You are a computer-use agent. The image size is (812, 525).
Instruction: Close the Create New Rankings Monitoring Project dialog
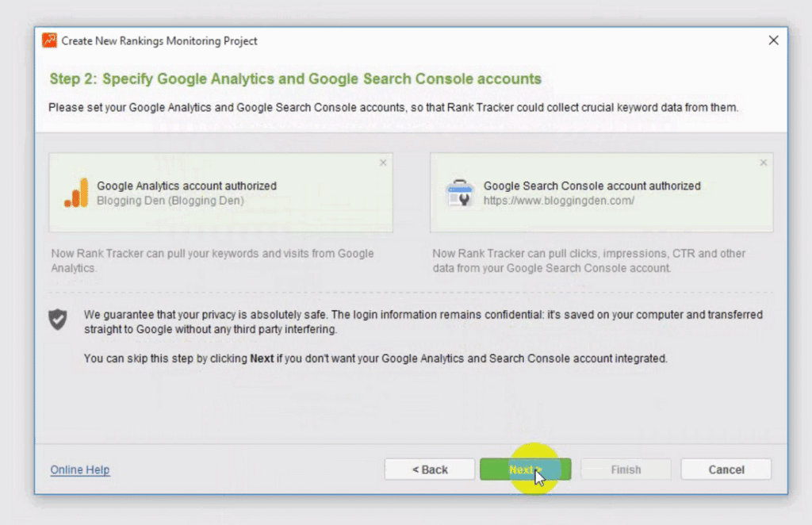[x=773, y=40]
